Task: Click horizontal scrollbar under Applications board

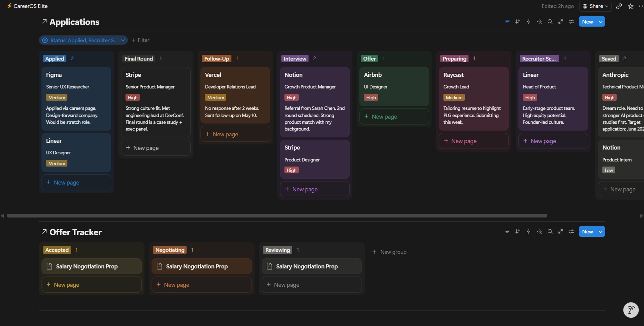Action: (277, 216)
